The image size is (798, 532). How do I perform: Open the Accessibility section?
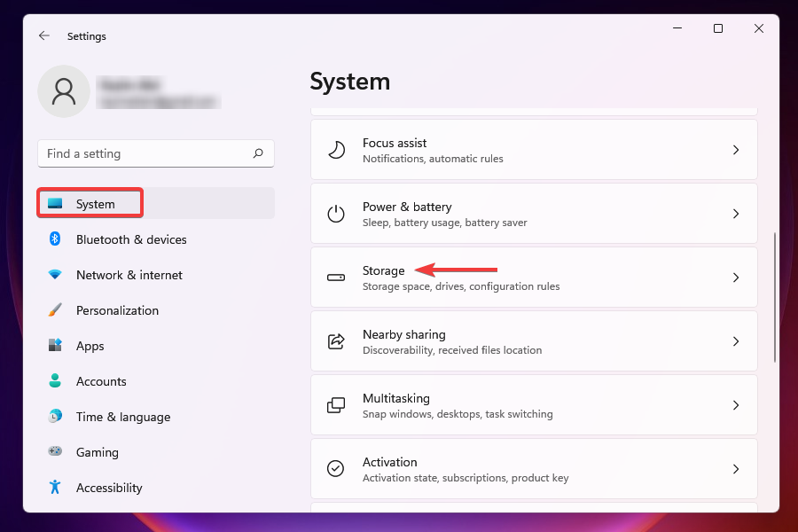point(156,487)
